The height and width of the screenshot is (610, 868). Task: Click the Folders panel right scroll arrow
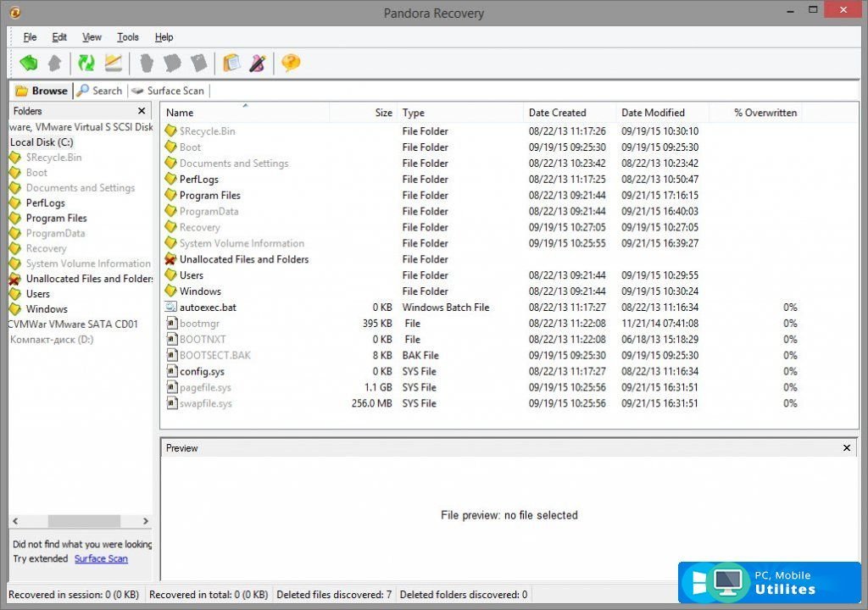(x=146, y=521)
